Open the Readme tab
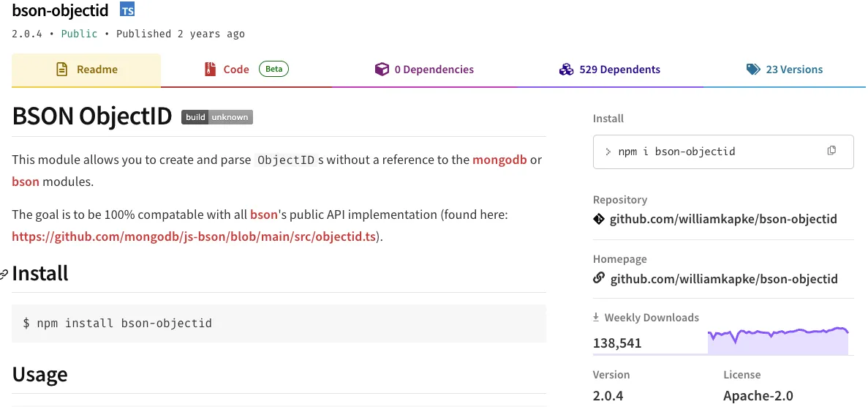Viewport: 868px width, 407px height. [x=86, y=70]
